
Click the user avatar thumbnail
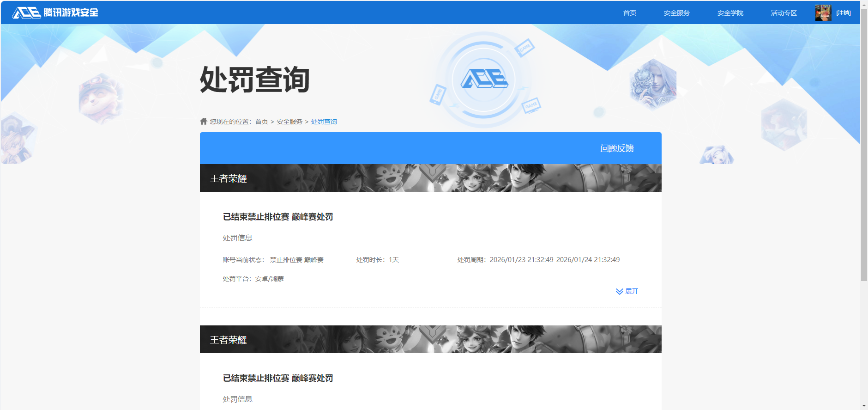click(x=823, y=12)
